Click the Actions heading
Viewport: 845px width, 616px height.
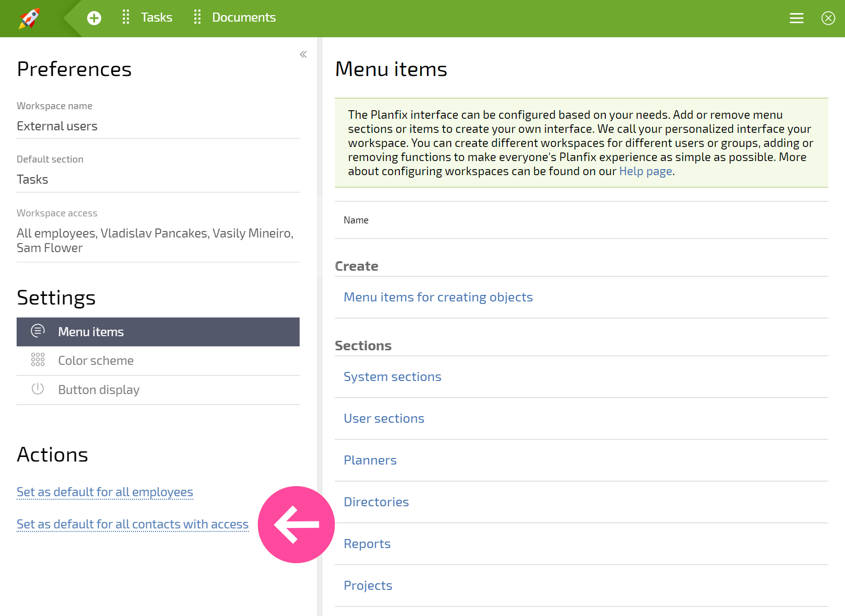point(52,454)
